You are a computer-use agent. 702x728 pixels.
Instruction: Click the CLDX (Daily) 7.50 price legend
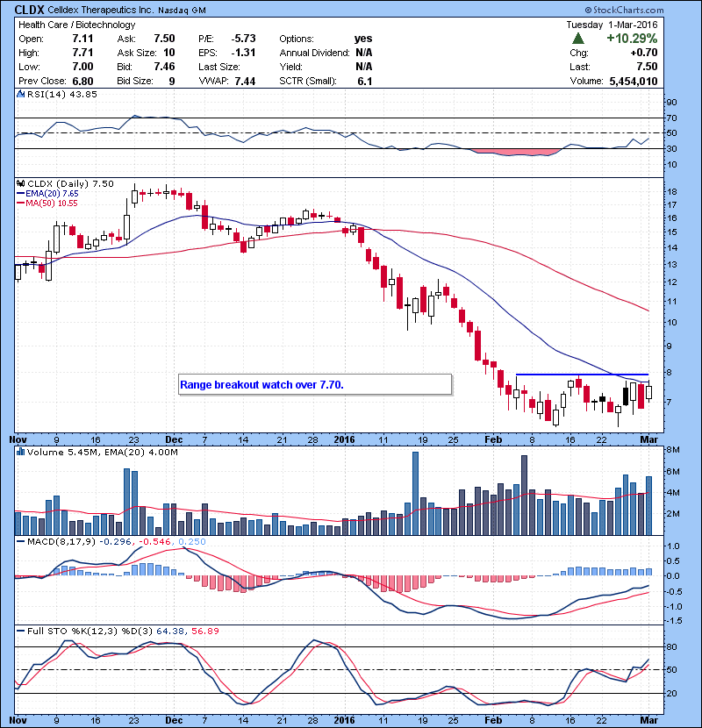70,184
